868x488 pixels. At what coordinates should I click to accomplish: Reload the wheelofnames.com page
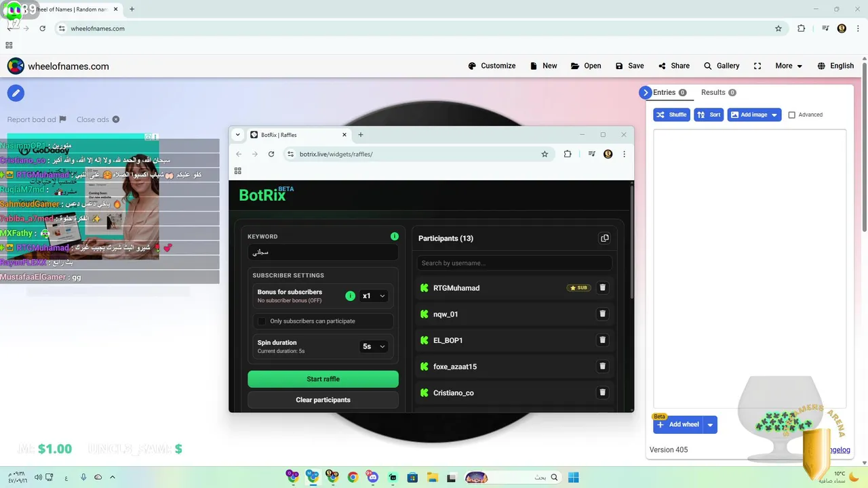pos(42,28)
